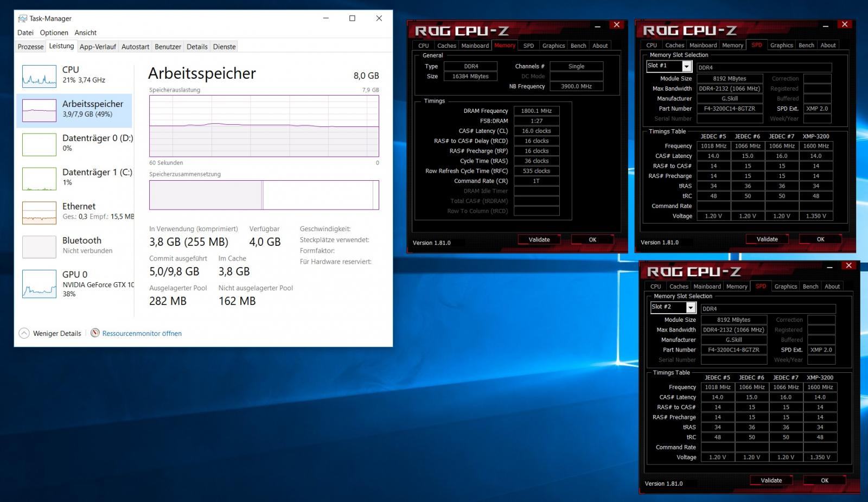
Task: Open Memory tab in Slot #1 CPU-Z window
Action: coord(732,45)
